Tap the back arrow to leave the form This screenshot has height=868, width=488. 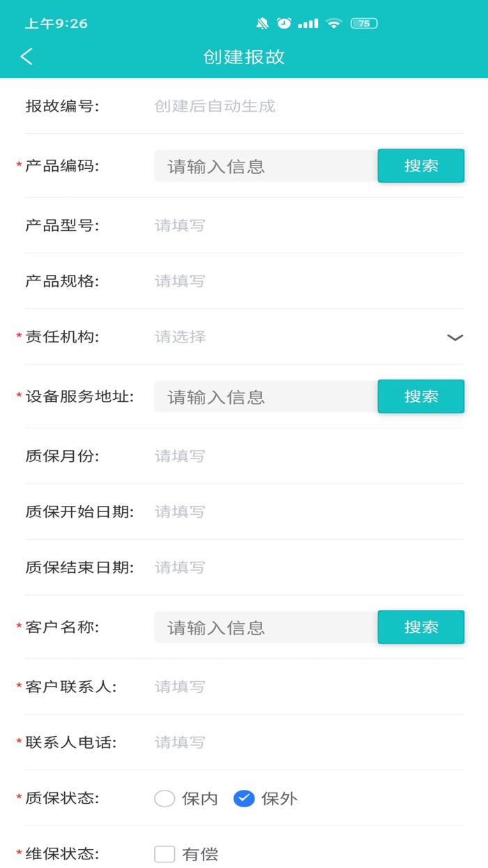coord(26,57)
